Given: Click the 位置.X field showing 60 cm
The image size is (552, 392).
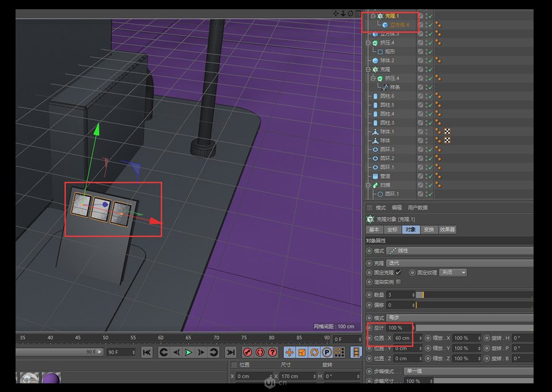Looking at the screenshot, I should point(401,339).
